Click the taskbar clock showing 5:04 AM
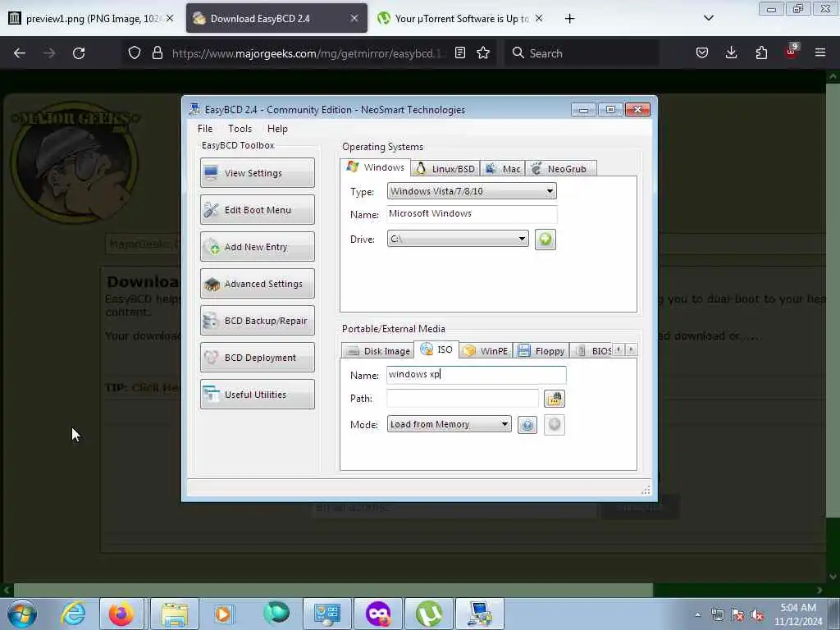 [x=797, y=614]
